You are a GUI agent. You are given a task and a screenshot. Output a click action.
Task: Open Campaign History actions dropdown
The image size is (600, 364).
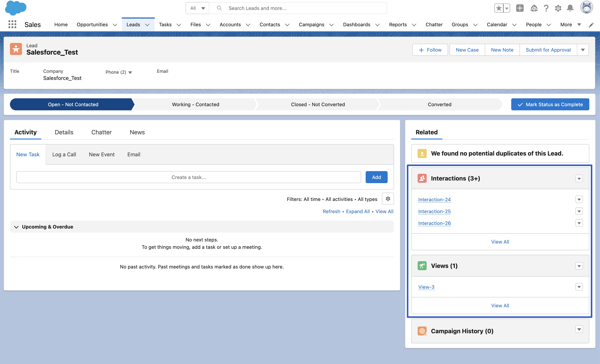click(579, 329)
